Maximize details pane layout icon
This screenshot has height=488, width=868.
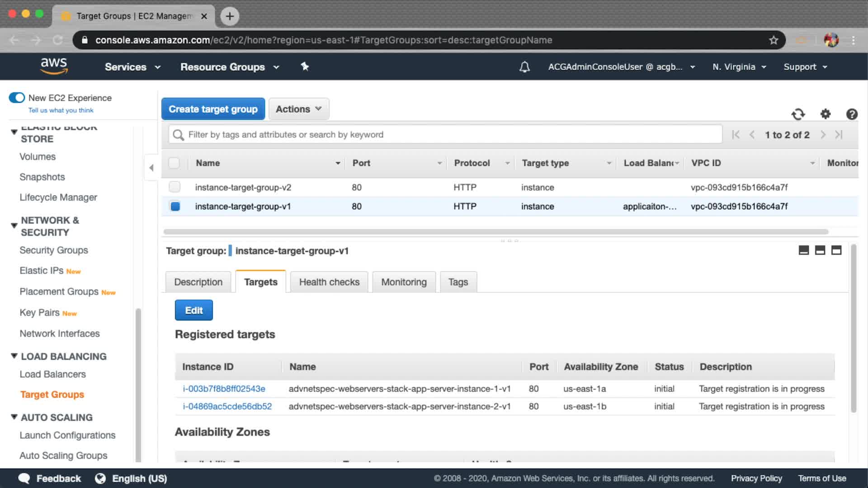tap(836, 250)
